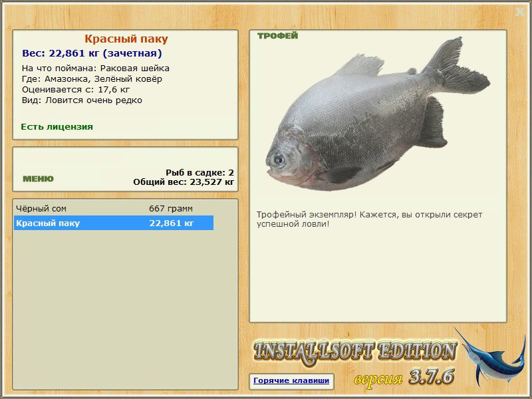Viewport: 532px width, 399px height.
Task: Click the Красный паку title
Action: pyautogui.click(x=126, y=39)
